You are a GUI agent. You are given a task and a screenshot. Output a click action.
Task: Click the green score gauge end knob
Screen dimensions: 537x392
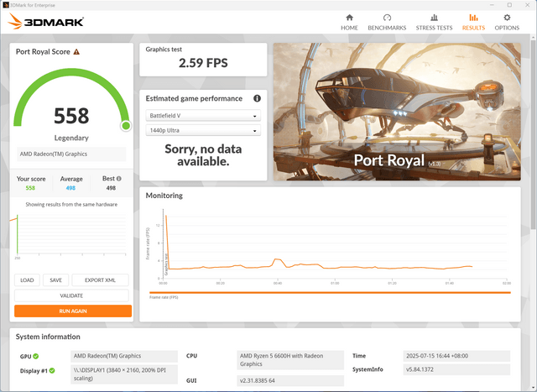tap(126, 126)
